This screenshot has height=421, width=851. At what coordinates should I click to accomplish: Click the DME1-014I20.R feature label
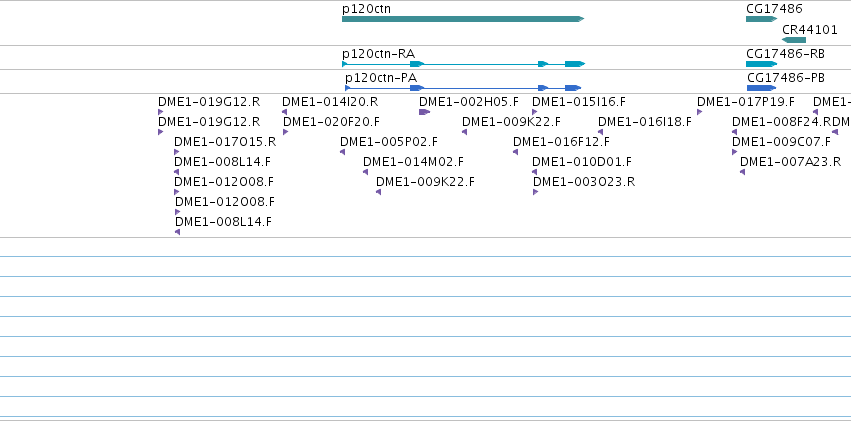[x=330, y=101]
